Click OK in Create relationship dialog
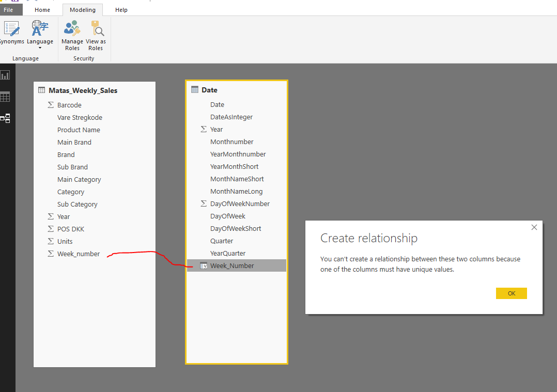The width and height of the screenshot is (557, 392). click(511, 293)
